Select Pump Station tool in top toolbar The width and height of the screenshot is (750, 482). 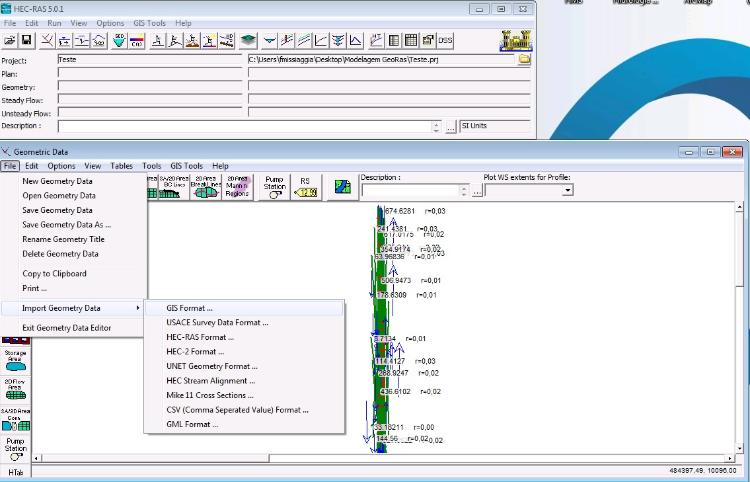275,187
